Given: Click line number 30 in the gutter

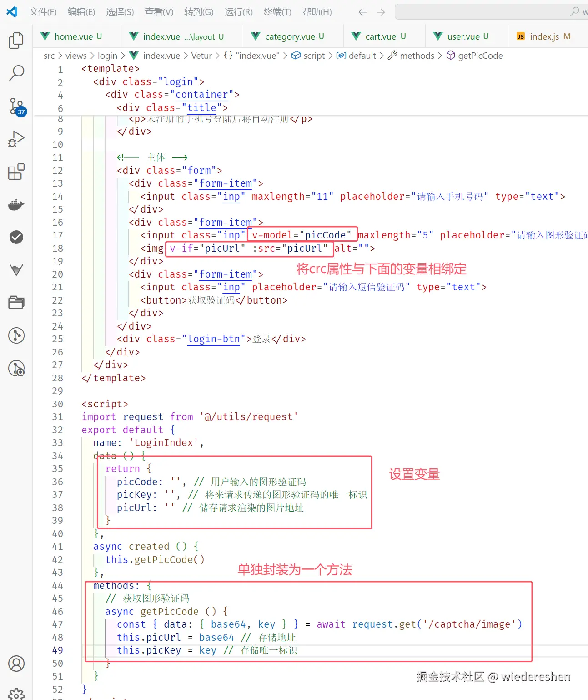Looking at the screenshot, I should click(x=58, y=404).
